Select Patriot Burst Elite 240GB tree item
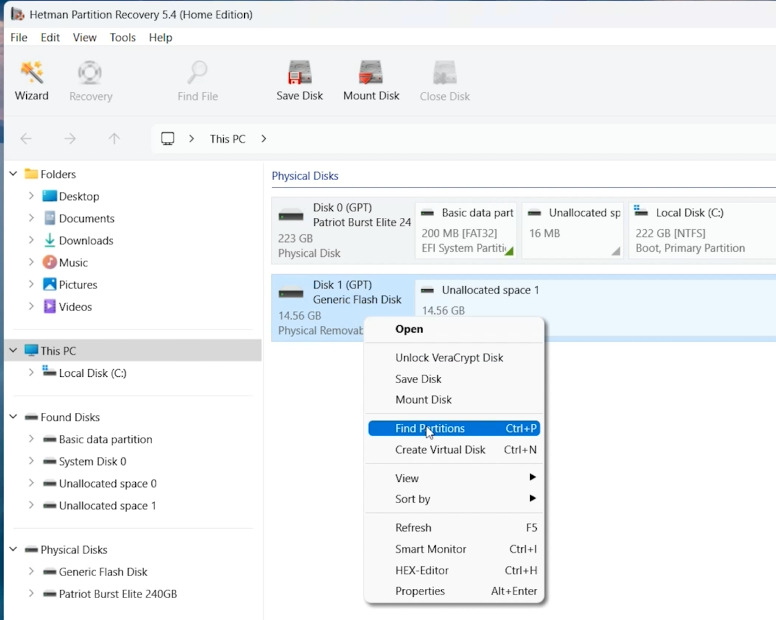 [118, 594]
